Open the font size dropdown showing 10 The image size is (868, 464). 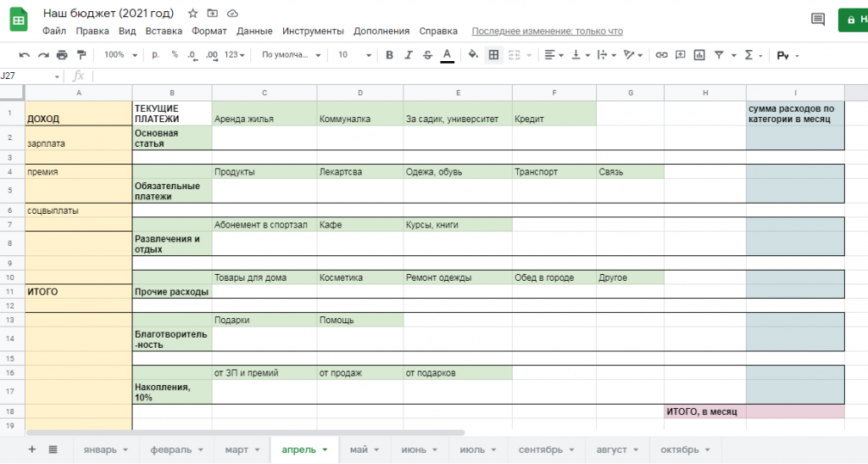point(353,55)
